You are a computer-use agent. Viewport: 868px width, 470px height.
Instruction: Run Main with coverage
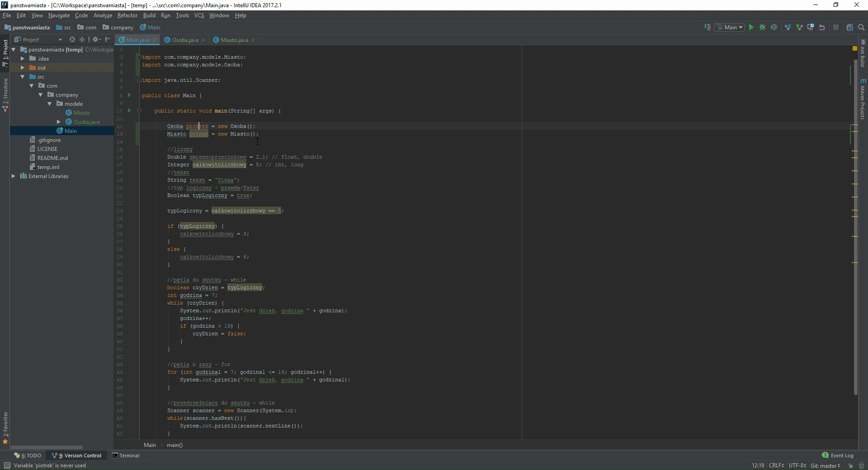coord(774,28)
